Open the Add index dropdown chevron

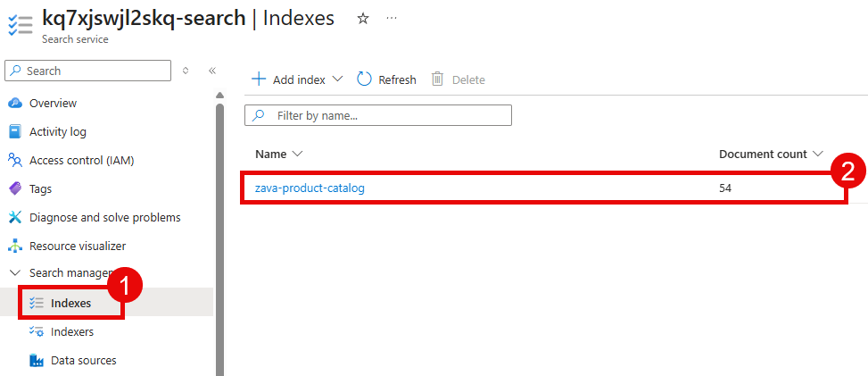337,79
